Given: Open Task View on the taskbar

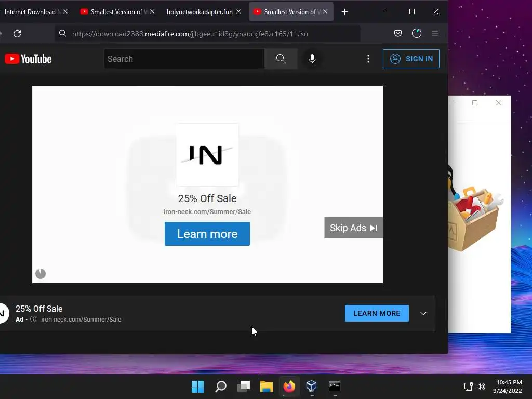Looking at the screenshot, I should 244,387.
